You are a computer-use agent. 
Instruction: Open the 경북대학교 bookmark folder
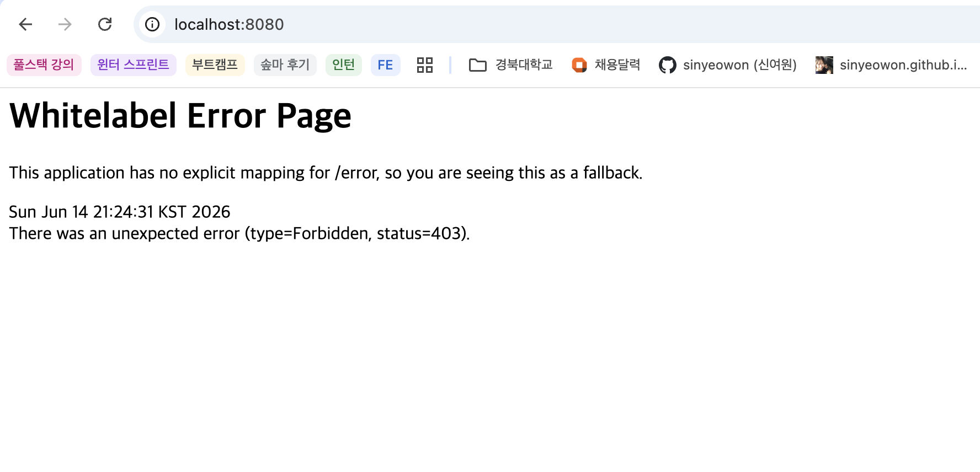[x=510, y=65]
